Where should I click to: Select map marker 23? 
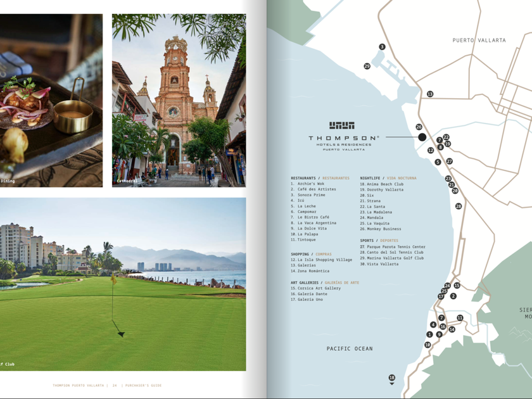tap(448, 179)
